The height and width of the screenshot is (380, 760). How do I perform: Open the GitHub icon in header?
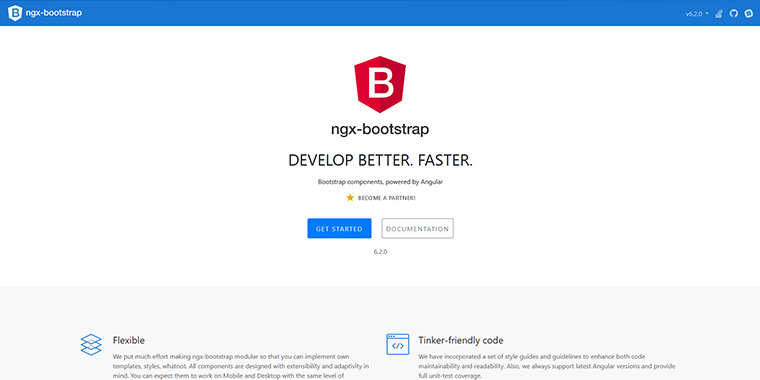734,14
